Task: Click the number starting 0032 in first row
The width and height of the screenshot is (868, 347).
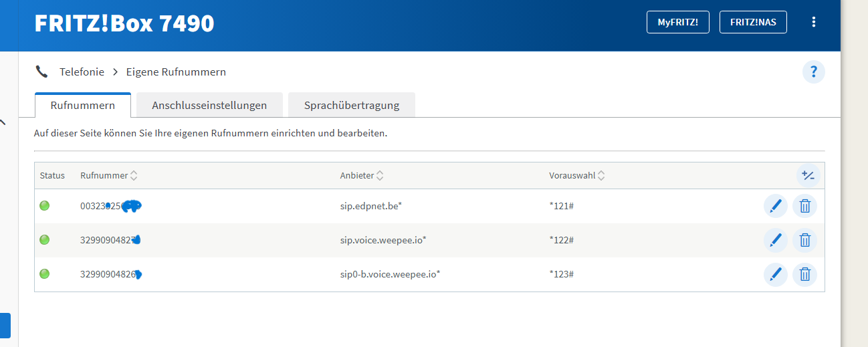Action: pos(110,206)
